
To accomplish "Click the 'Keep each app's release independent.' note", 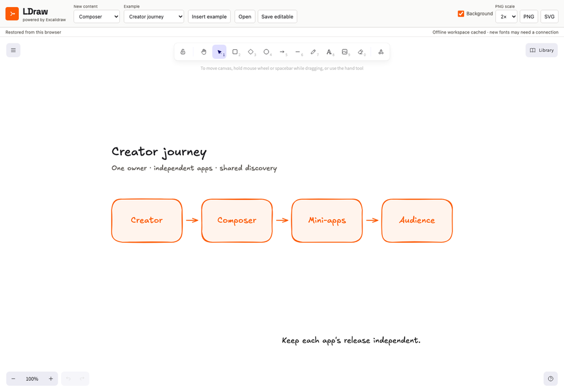I will pyautogui.click(x=351, y=340).
